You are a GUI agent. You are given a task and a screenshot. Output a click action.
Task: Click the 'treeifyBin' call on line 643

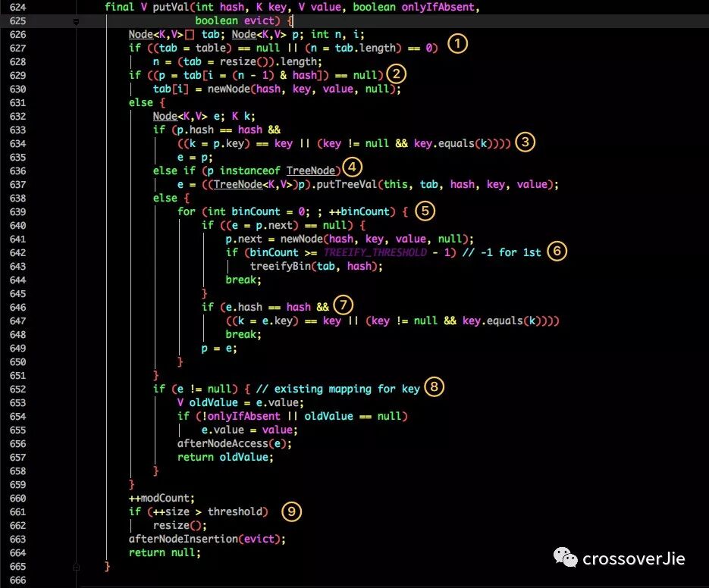[x=281, y=266]
